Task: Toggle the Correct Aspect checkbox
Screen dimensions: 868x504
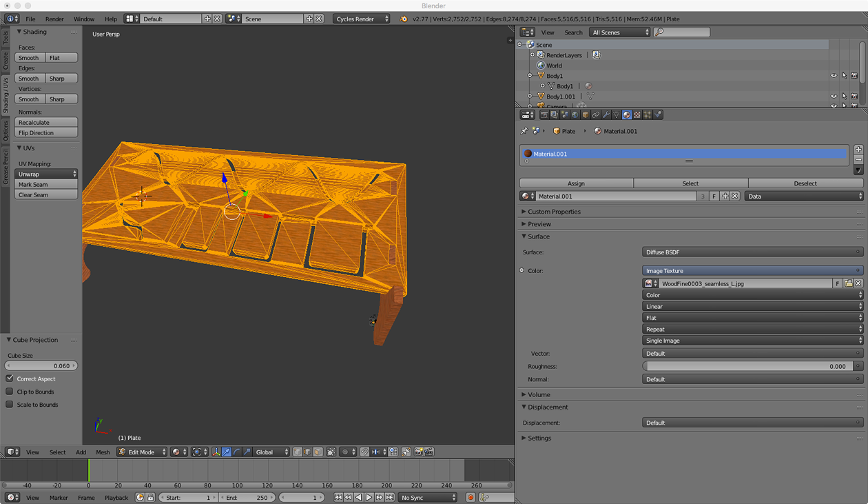Action: point(10,379)
